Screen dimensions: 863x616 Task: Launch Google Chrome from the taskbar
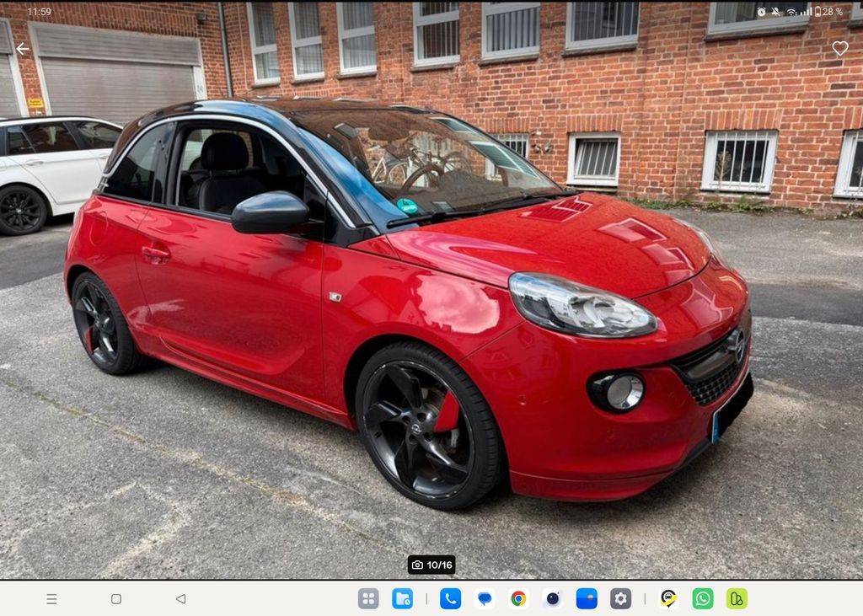[x=518, y=598]
